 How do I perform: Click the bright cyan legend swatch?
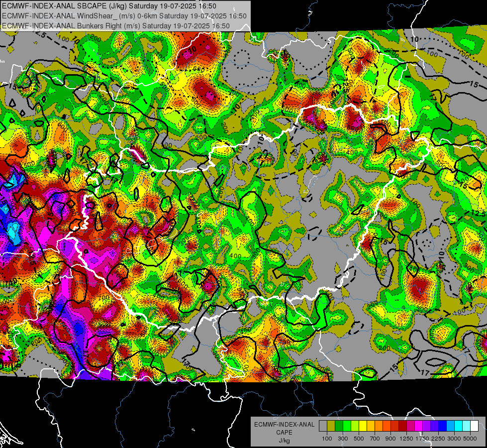(x=459, y=426)
